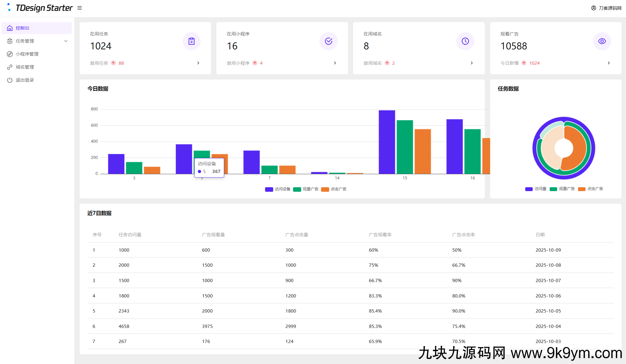Open details arrow on 观看广告 card
This screenshot has width=626, height=364.
[x=609, y=63]
